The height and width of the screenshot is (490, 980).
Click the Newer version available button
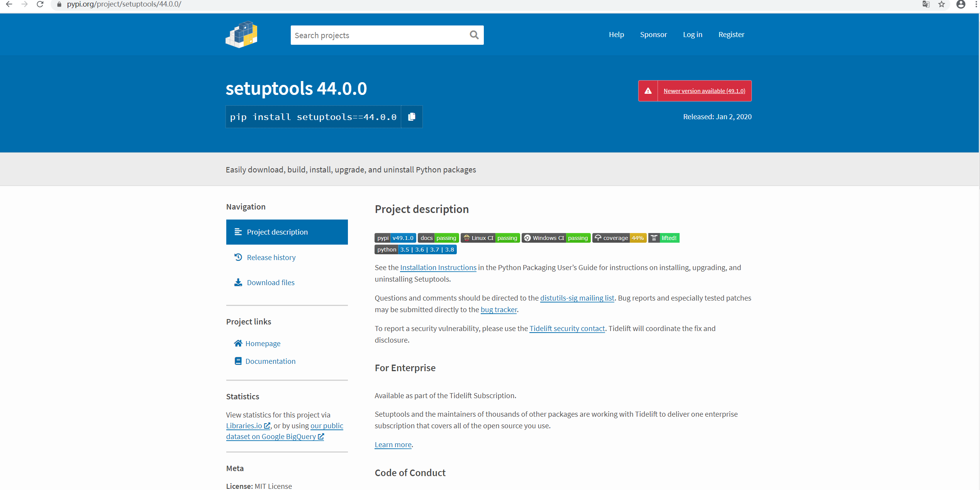(x=704, y=91)
